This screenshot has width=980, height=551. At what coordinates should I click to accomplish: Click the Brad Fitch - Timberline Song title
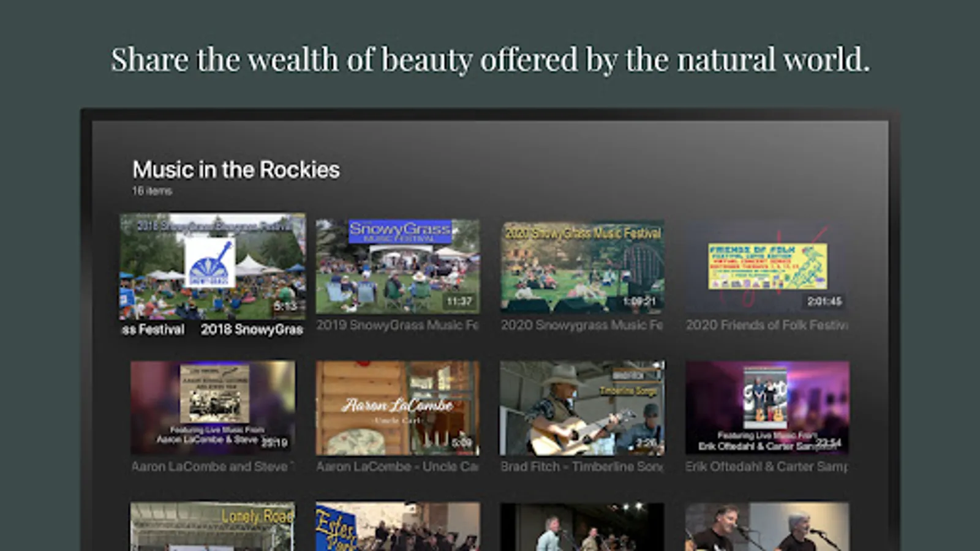click(x=582, y=467)
